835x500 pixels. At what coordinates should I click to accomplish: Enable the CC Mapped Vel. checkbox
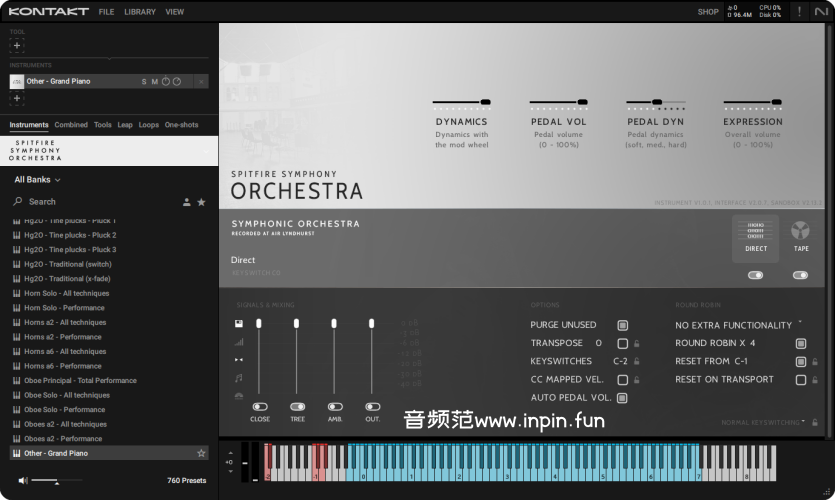click(x=623, y=380)
